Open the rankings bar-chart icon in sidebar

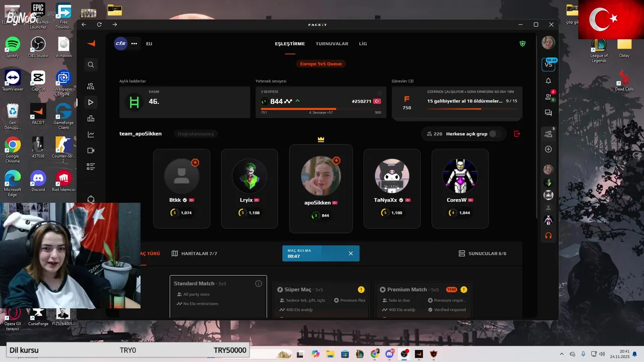tap(91, 119)
